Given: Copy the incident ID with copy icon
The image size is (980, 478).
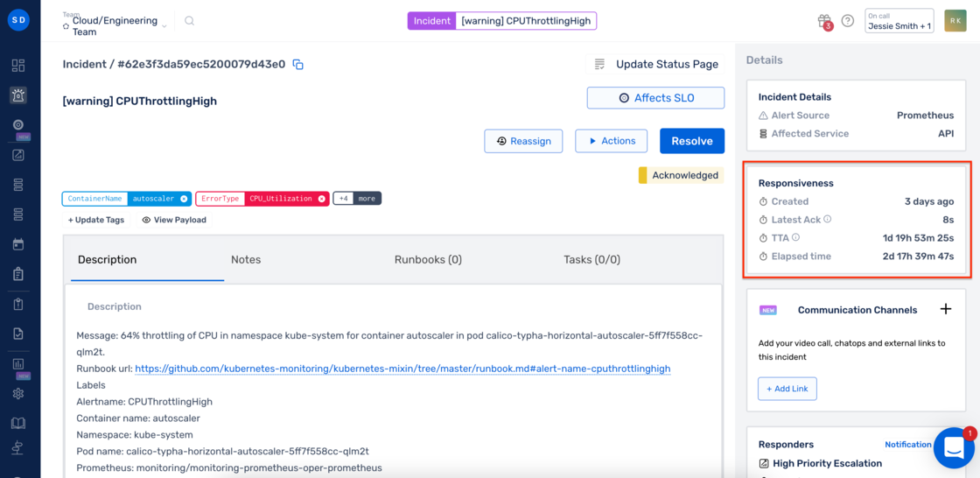Looking at the screenshot, I should tap(298, 65).
